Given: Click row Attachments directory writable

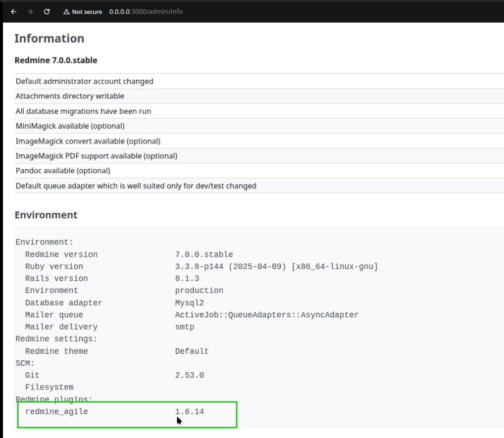Looking at the screenshot, I should [x=259, y=96].
